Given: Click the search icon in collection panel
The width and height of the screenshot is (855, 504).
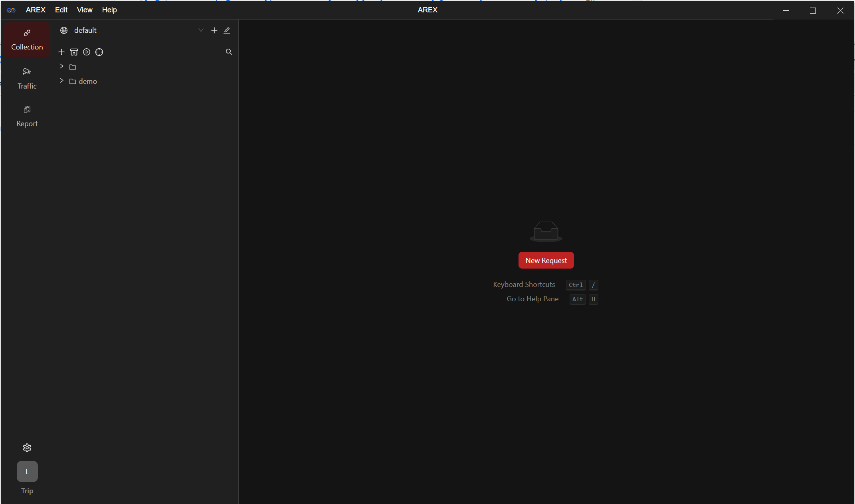Looking at the screenshot, I should coord(229,52).
